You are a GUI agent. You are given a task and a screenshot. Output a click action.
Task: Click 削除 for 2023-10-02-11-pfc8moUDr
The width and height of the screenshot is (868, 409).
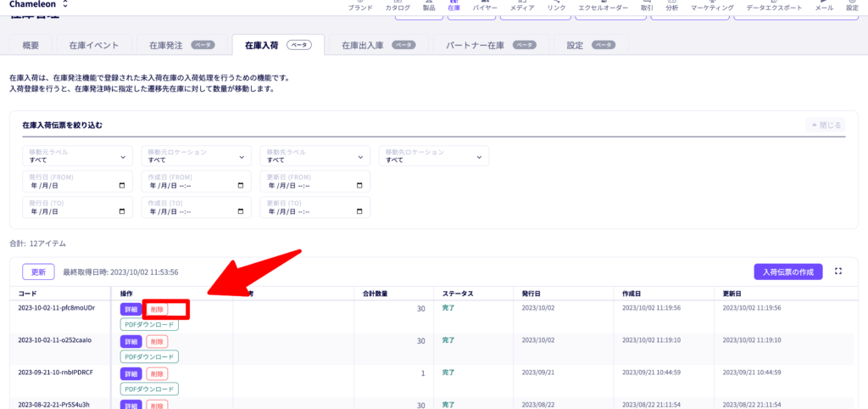(157, 310)
